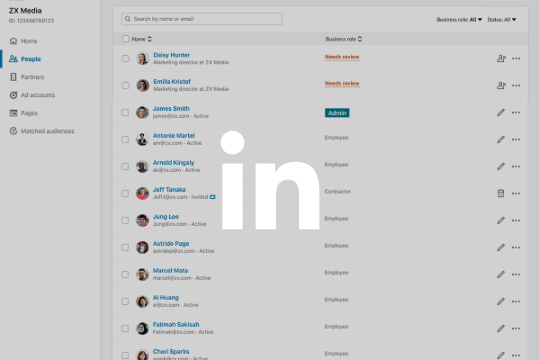Check the box for Jung Lee
540x360 pixels.
125,220
